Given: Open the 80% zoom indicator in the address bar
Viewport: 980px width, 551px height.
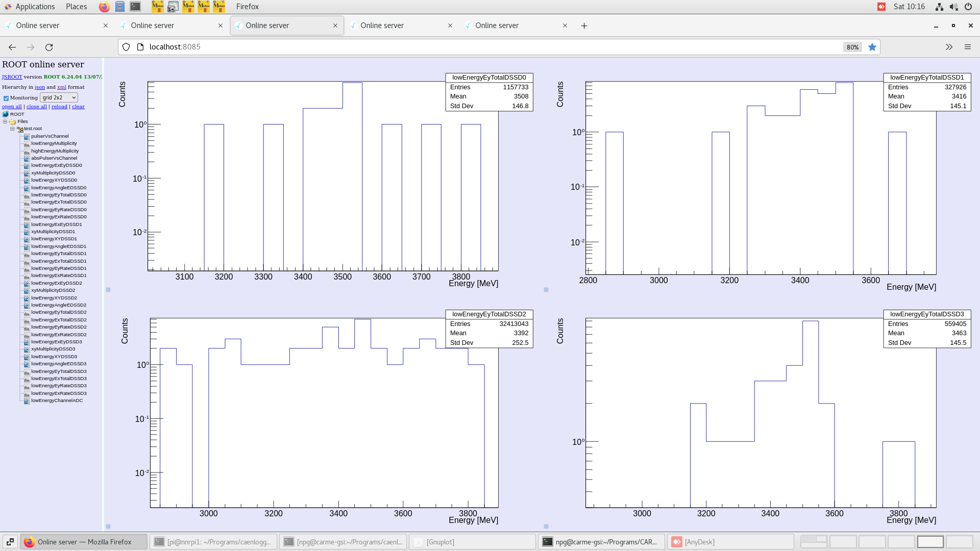Looking at the screenshot, I should [x=852, y=47].
